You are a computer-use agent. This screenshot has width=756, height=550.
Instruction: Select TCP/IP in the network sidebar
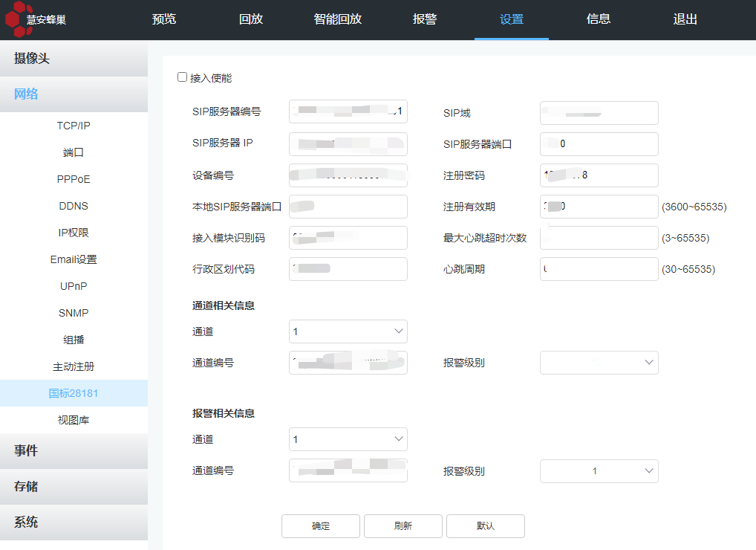pos(74,126)
